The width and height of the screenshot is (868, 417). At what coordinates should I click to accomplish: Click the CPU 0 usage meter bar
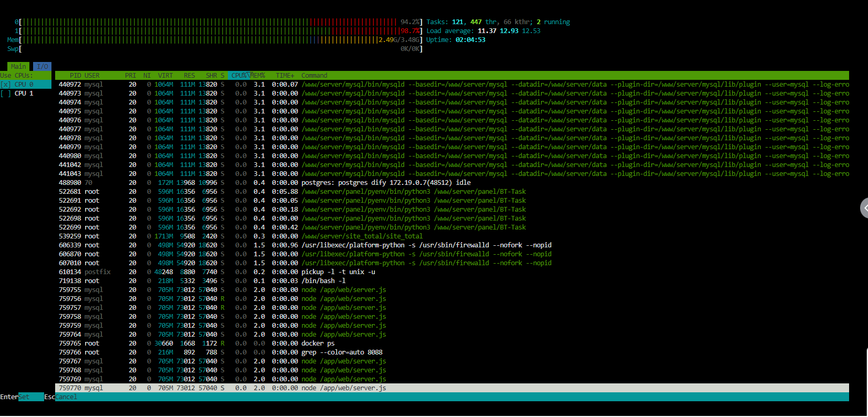point(210,22)
